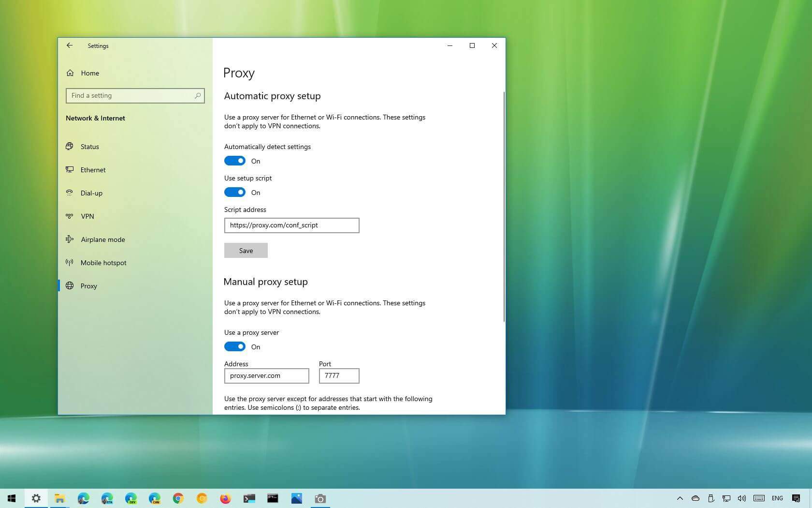This screenshot has height=508, width=812.
Task: Click the Airplane mode icon
Action: point(70,239)
